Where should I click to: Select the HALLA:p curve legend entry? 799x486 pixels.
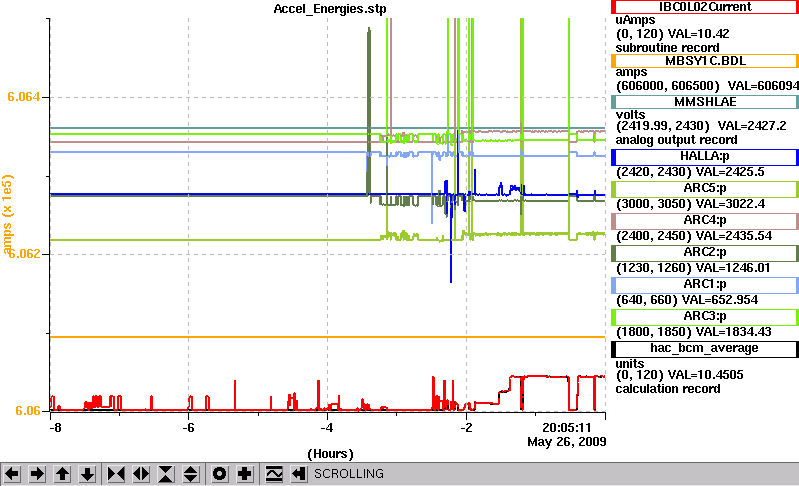click(x=705, y=156)
